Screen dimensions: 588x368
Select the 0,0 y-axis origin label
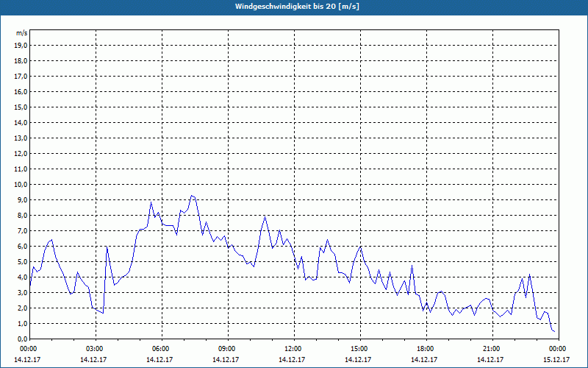pos(22,339)
